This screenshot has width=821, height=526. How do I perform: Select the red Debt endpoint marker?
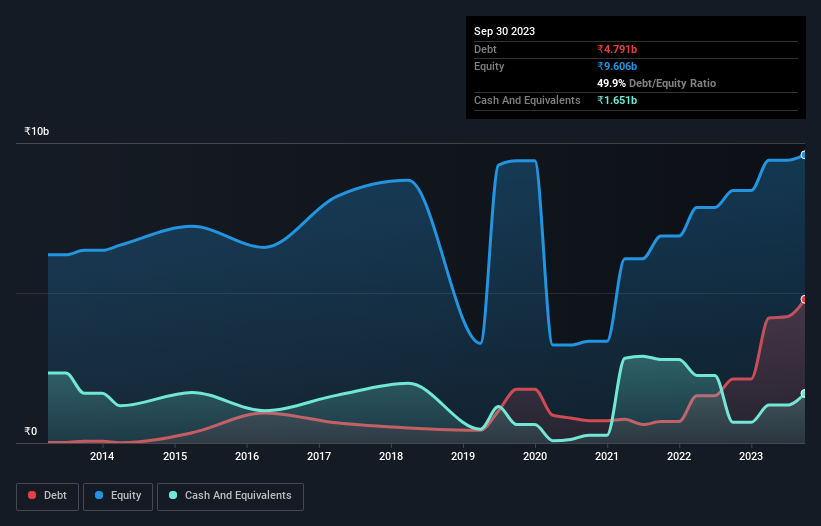tap(804, 299)
